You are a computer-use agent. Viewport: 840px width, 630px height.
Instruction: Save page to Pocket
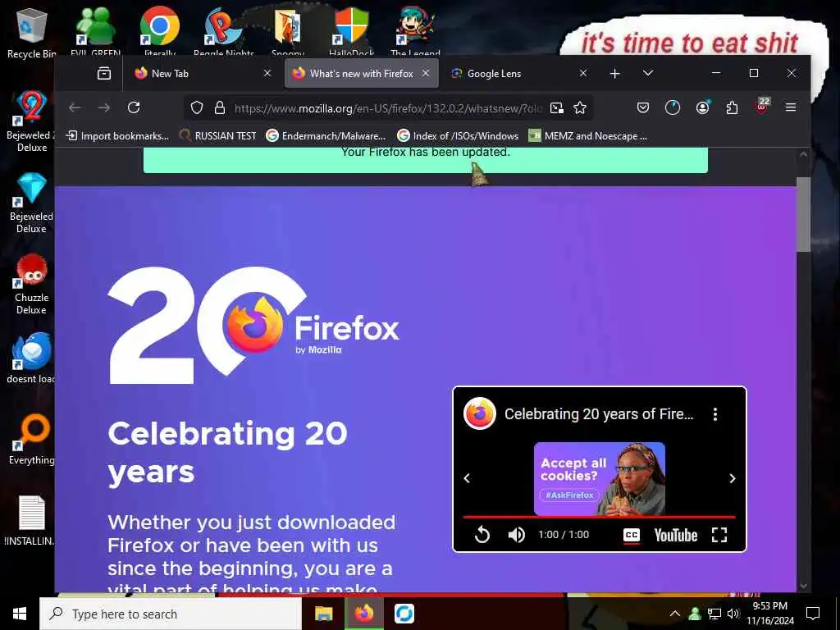click(x=643, y=107)
